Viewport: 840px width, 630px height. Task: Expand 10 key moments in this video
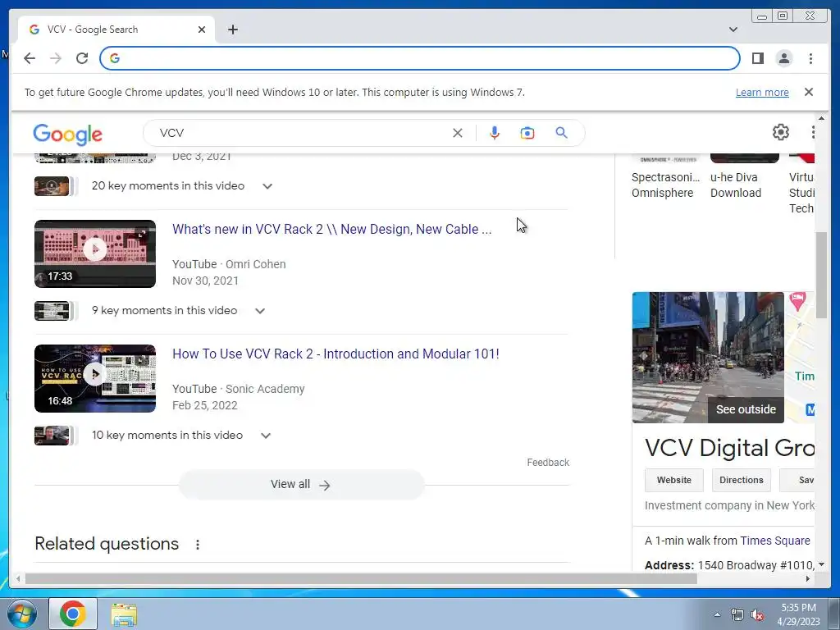click(265, 436)
